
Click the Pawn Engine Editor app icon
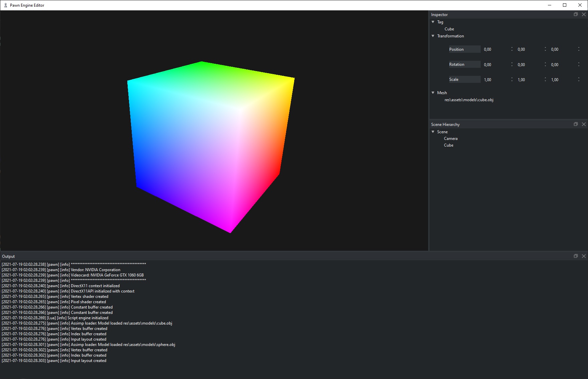[5, 5]
